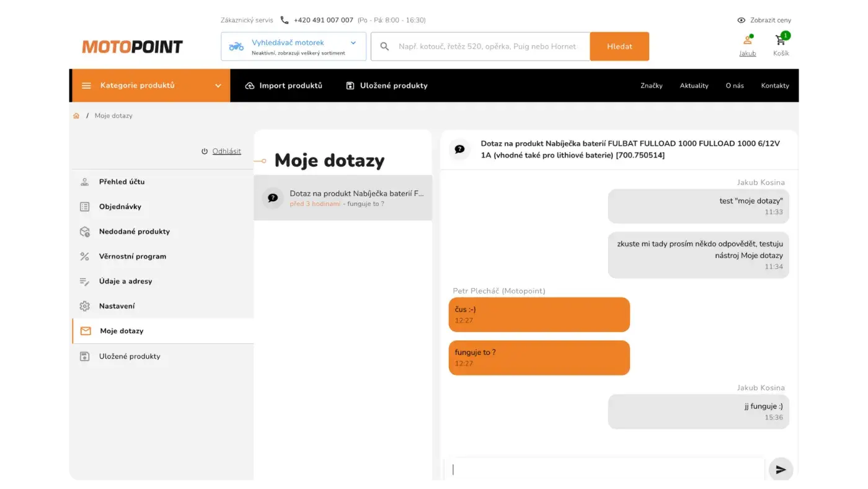Viewport: 868px width, 489px height.
Task: Click the power icon beside Odhlásit
Action: (205, 151)
